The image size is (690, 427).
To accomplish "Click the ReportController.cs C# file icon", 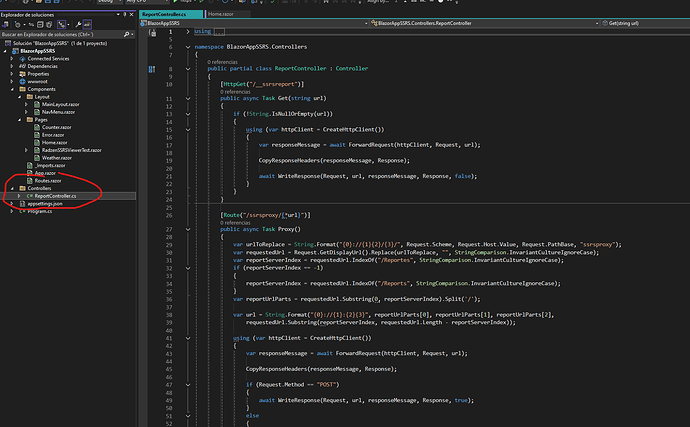I will 29,196.
